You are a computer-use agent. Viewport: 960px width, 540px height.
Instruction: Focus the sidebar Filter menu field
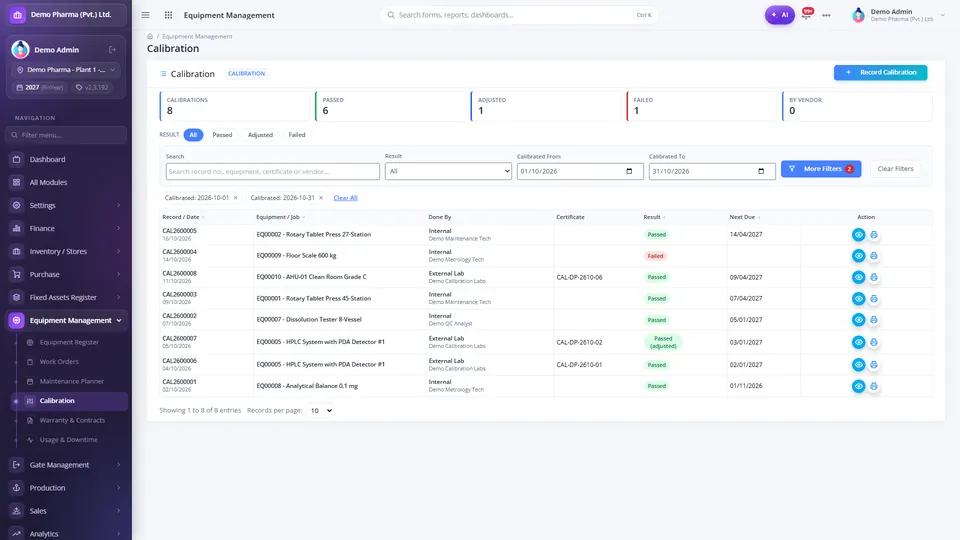[x=66, y=135]
